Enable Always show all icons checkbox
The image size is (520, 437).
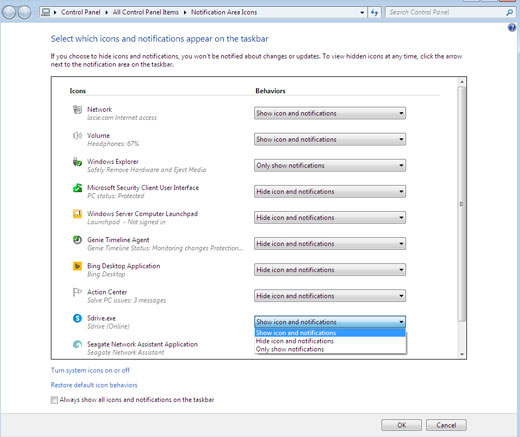54,400
